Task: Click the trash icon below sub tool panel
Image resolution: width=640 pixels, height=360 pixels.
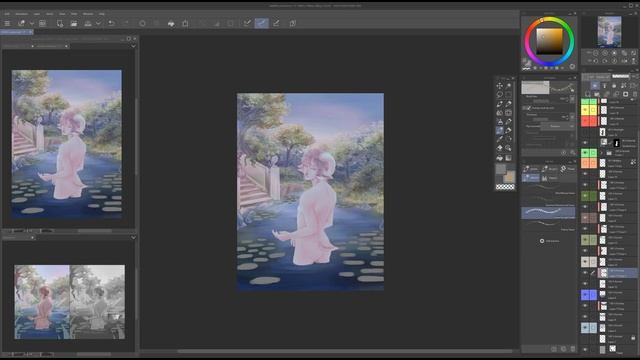Action: point(573,349)
